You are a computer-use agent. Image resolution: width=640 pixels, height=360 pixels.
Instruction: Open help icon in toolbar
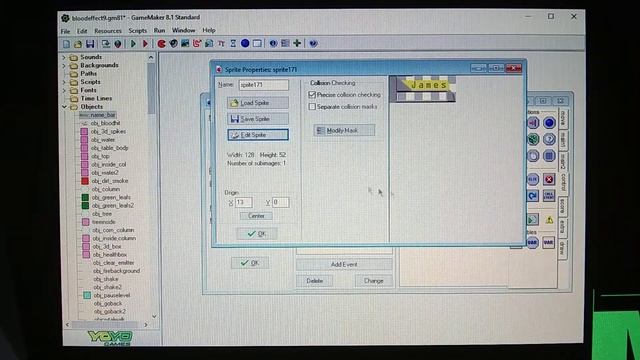pyautogui.click(x=313, y=44)
